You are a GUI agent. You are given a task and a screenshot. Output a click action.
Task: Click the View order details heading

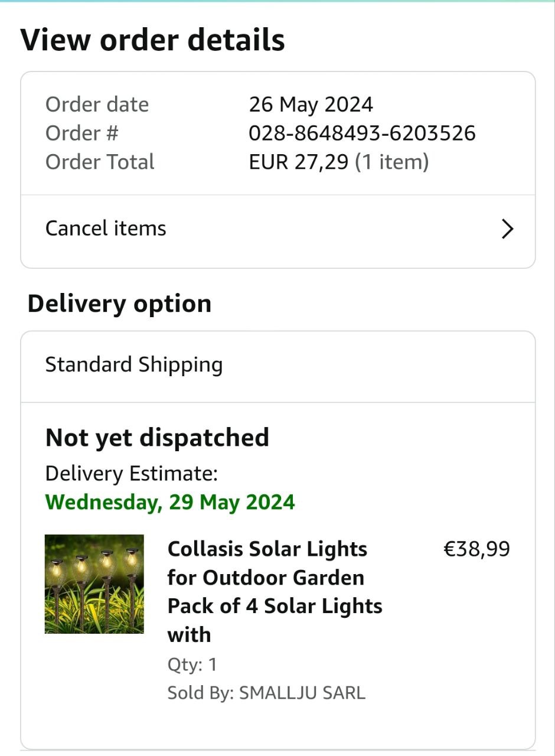point(153,40)
